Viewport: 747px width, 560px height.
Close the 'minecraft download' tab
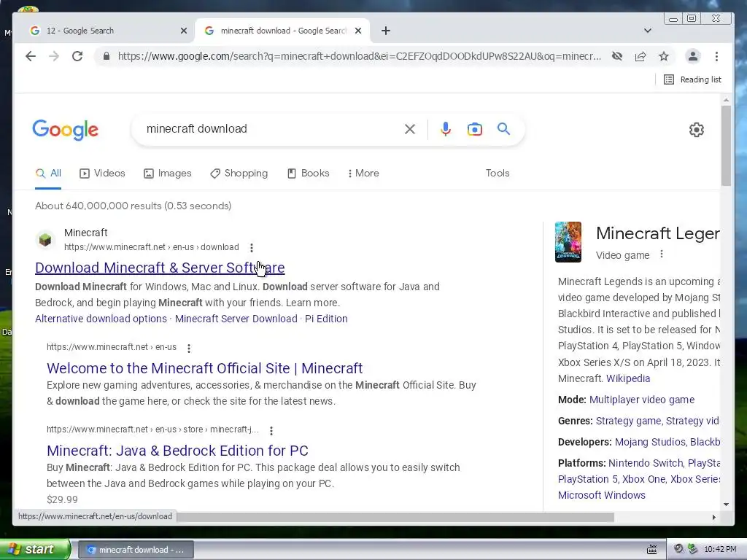click(x=358, y=31)
